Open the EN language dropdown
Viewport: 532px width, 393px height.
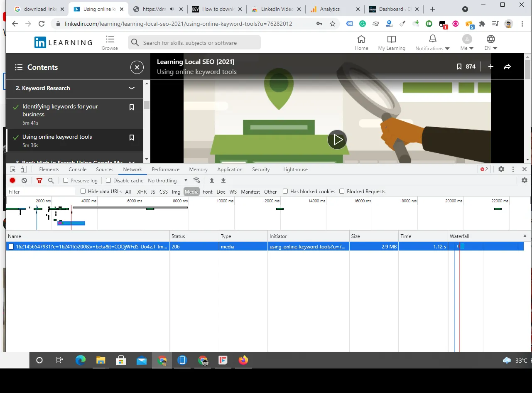(x=490, y=42)
